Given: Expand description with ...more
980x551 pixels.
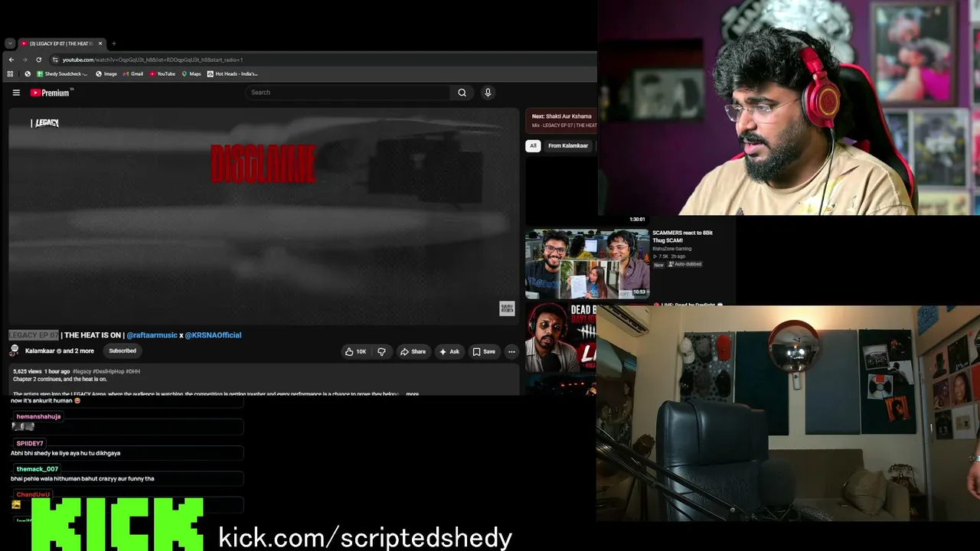Looking at the screenshot, I should pos(412,394).
